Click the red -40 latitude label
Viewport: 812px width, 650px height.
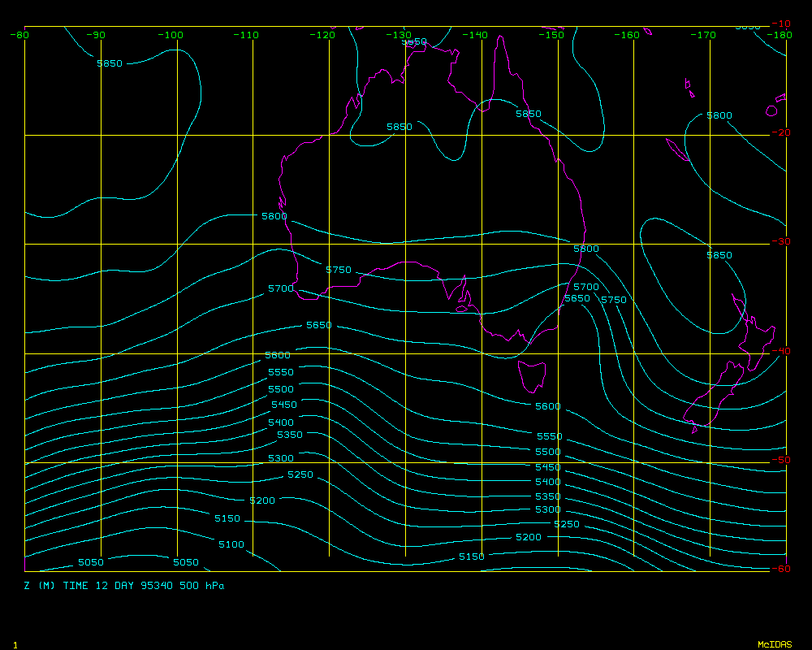(780, 351)
